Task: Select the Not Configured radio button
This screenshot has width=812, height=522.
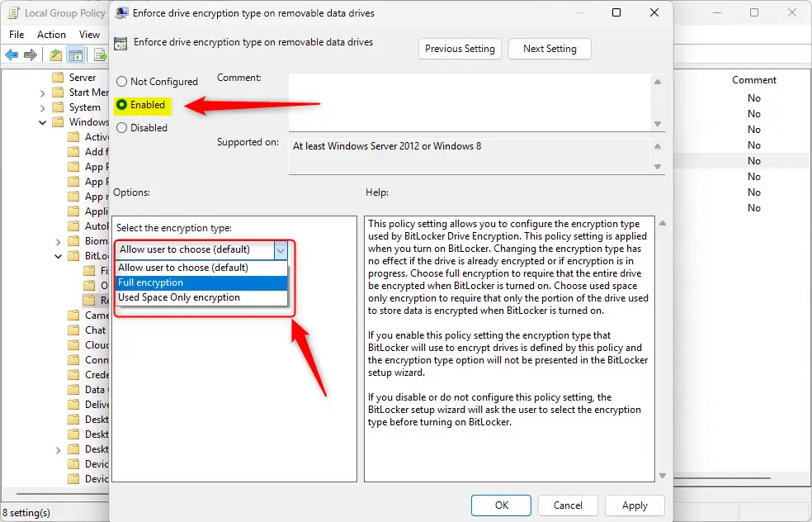Action: coord(121,82)
